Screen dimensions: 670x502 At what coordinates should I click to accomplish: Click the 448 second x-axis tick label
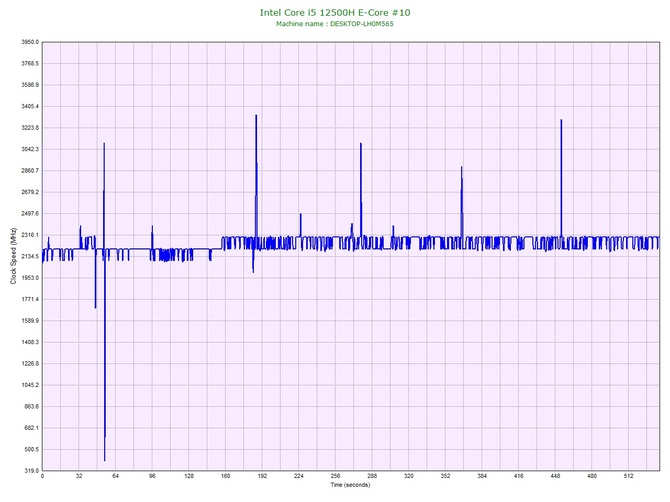[555, 476]
